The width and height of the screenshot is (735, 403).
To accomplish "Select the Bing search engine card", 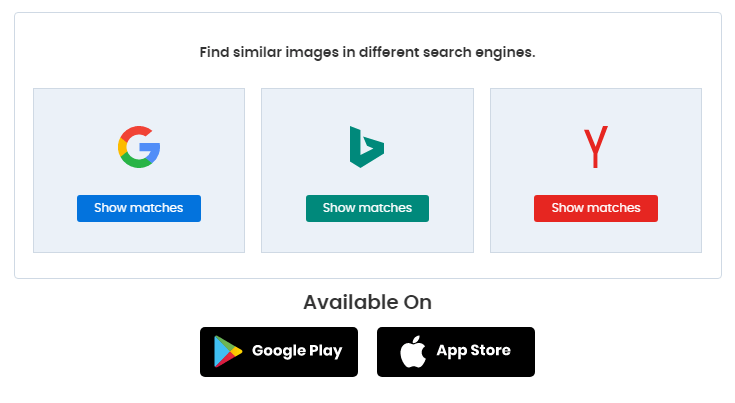I will point(366,240).
